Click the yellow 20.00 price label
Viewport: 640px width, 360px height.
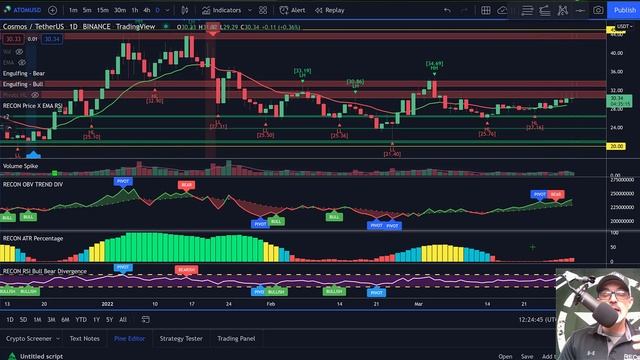tap(616, 146)
